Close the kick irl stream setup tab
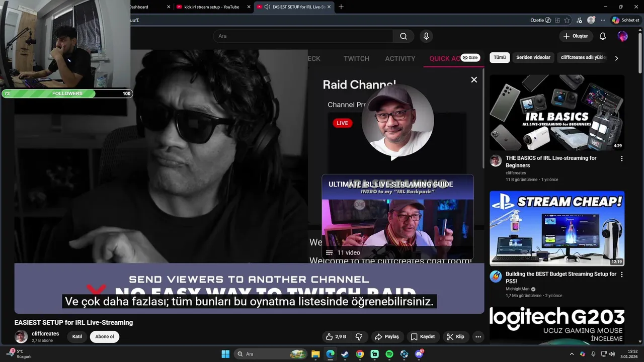 point(249,7)
